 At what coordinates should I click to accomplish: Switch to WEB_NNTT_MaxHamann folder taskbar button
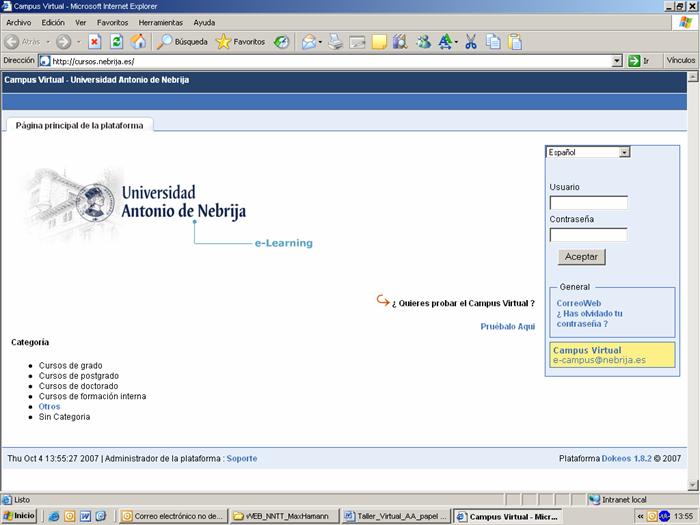coord(285,517)
